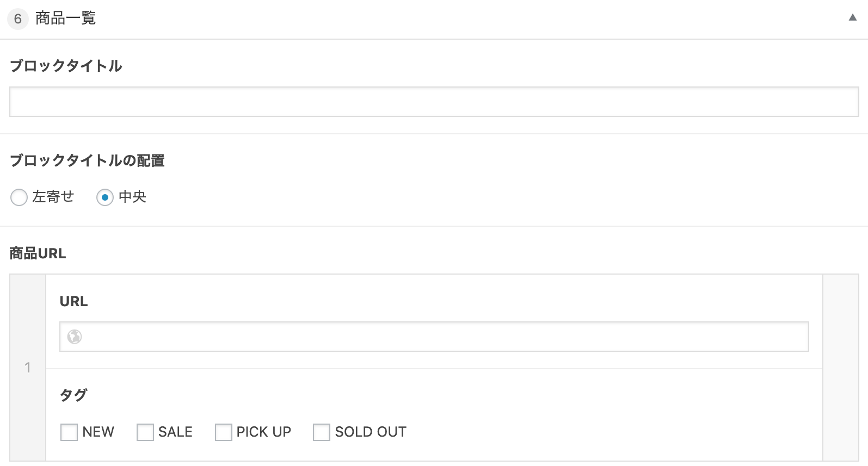The image size is (868, 466).
Task: Click the globe icon in URL field
Action: tap(75, 337)
